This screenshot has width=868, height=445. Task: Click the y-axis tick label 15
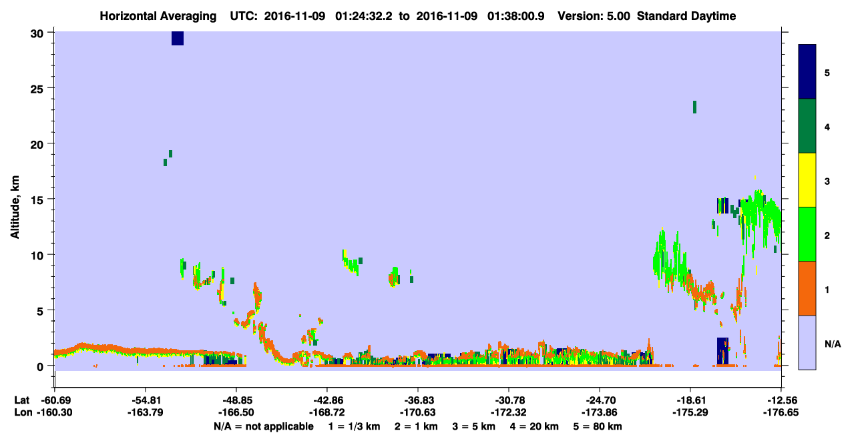[37, 199]
